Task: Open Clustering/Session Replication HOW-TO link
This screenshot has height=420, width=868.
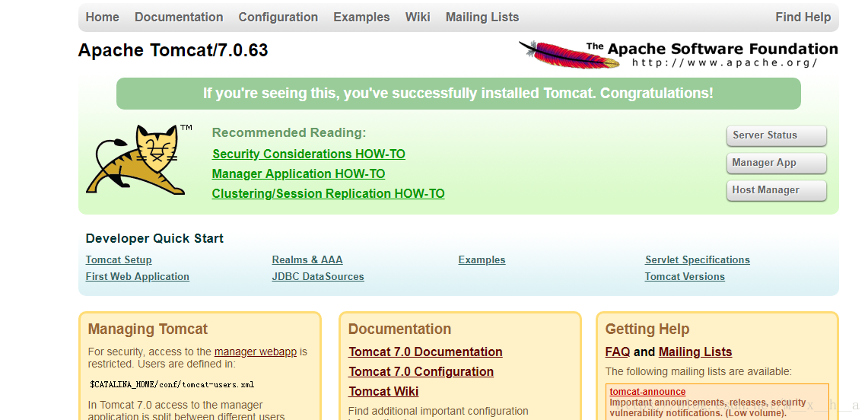Action: (x=329, y=194)
